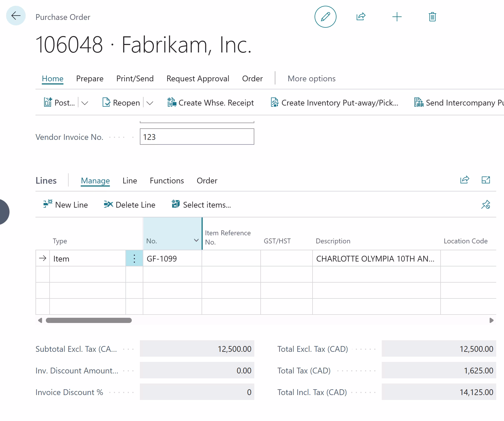Viewport: 504px width, 421px height.
Task: Switch to the Prepare tab
Action: tap(90, 78)
